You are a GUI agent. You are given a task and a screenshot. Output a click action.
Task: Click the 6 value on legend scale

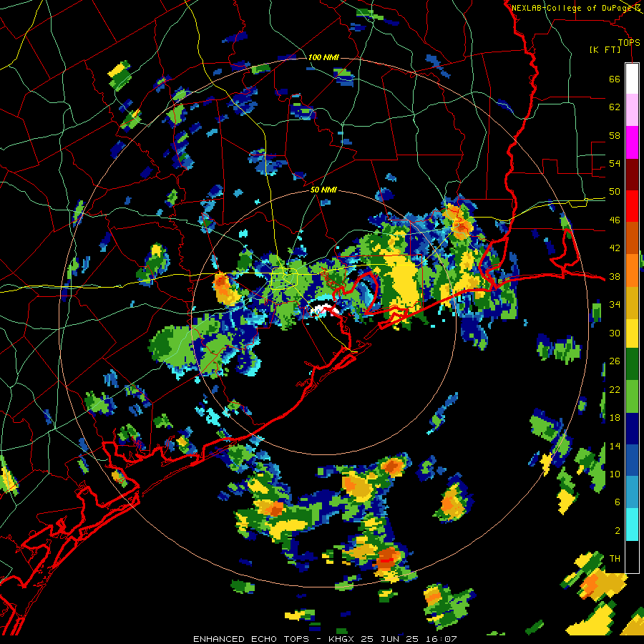[618, 502]
